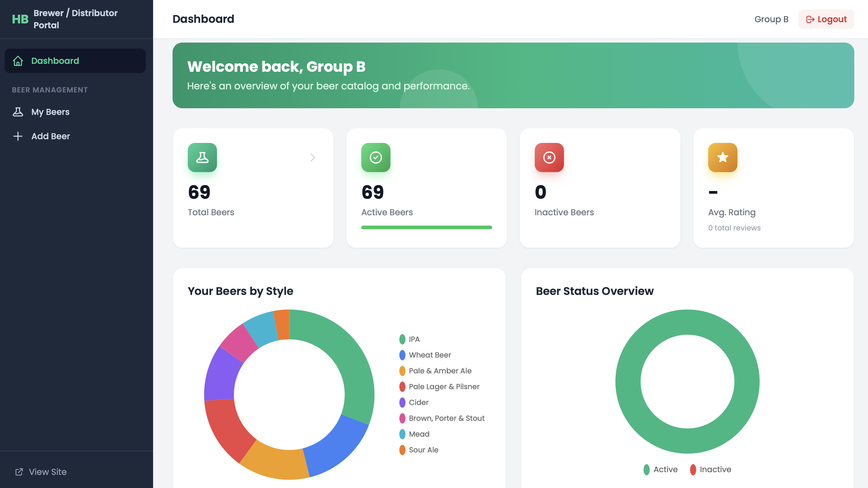Click the green checkmark icon on Active Beers card
Viewport: 868px width, 488px height.
pyautogui.click(x=376, y=157)
